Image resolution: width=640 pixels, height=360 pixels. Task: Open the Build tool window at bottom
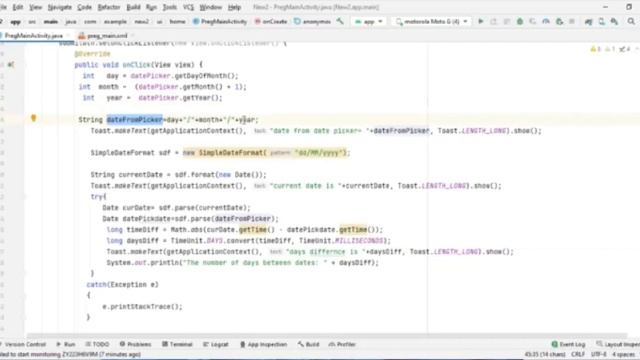pos(309,344)
